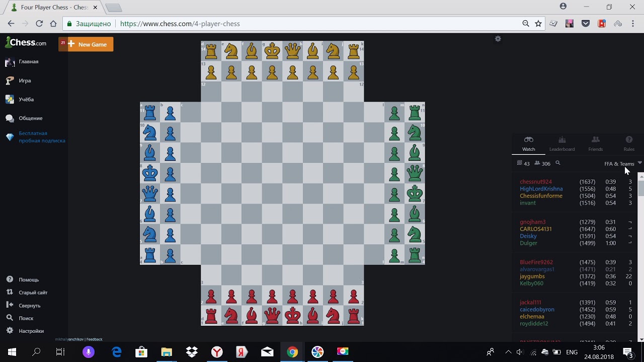This screenshot has height=362, width=644.
Task: Bookmark this page with the star
Action: (538, 24)
